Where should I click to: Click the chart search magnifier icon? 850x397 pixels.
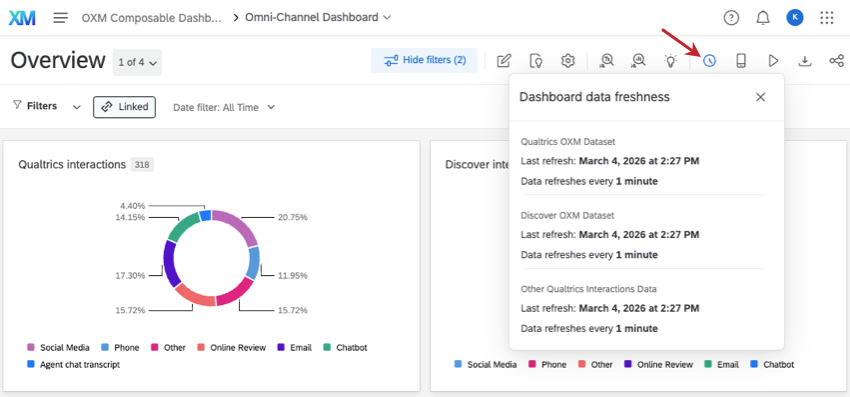(639, 61)
